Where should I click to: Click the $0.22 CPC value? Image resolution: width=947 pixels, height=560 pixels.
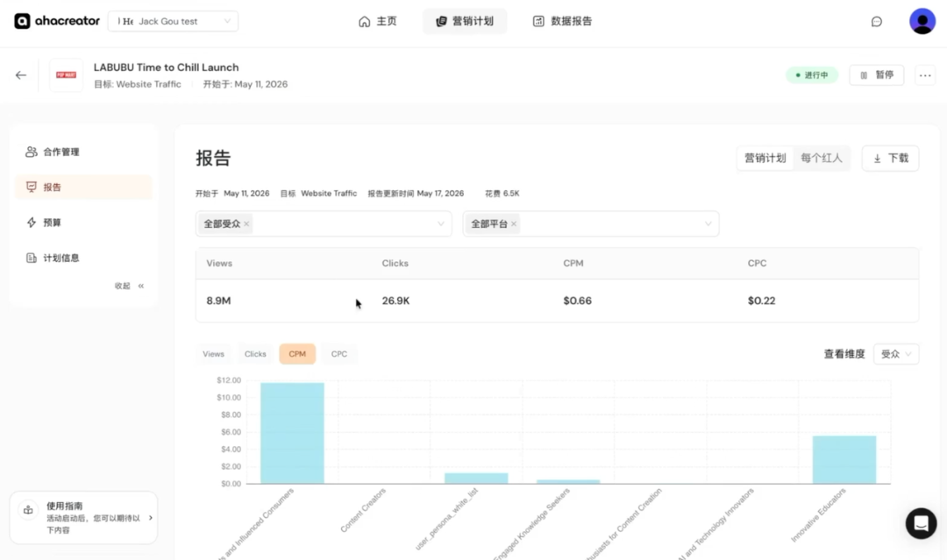tap(762, 301)
